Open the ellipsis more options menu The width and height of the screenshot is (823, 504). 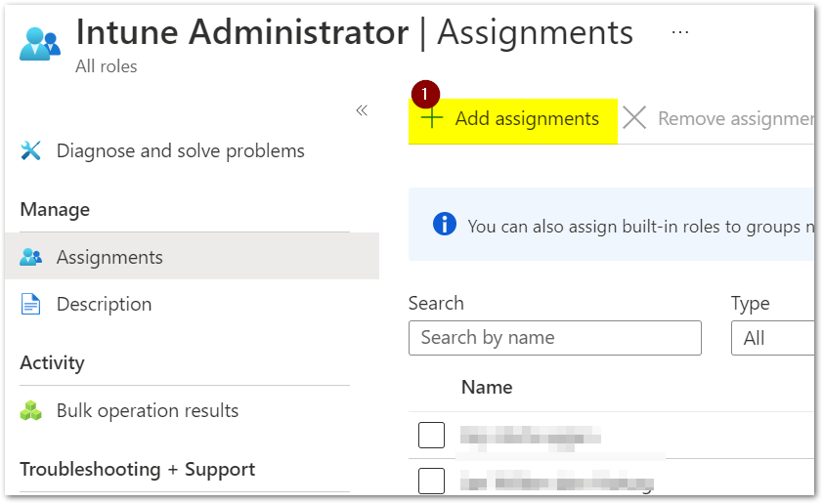click(x=679, y=32)
